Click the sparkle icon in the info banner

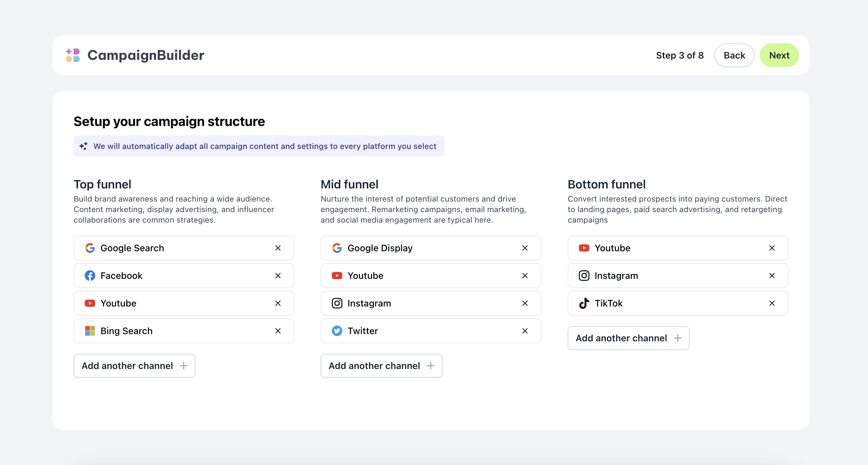click(x=83, y=146)
